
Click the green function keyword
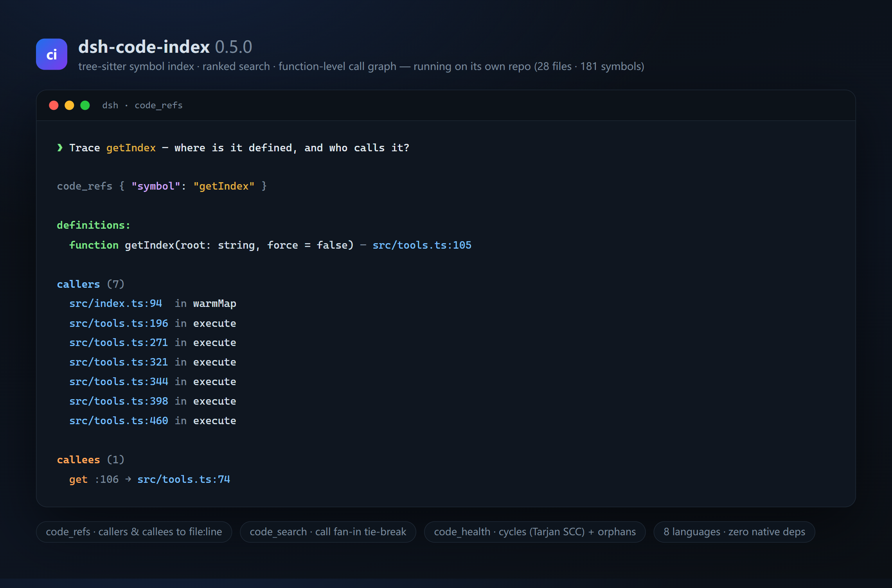pos(94,245)
